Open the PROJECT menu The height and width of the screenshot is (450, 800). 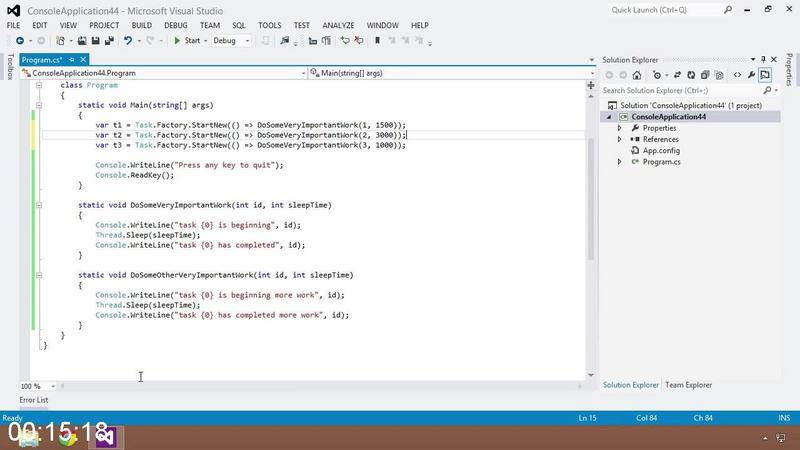pyautogui.click(x=104, y=25)
